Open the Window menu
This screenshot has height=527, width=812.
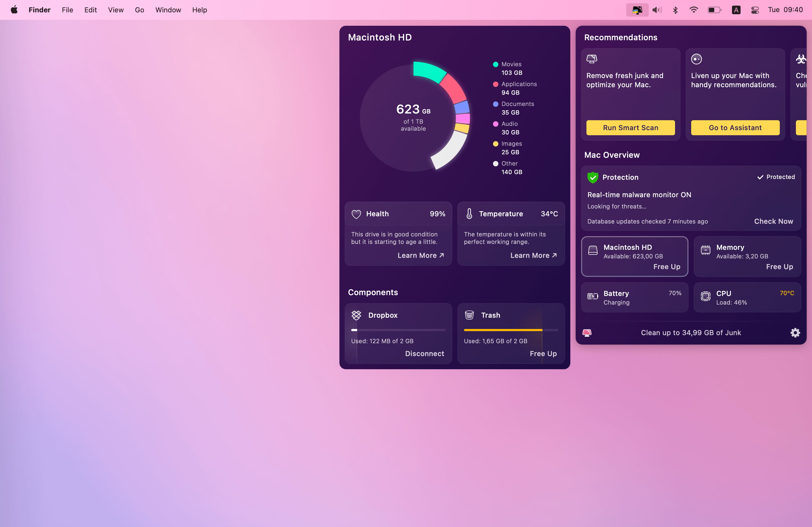[x=168, y=10]
